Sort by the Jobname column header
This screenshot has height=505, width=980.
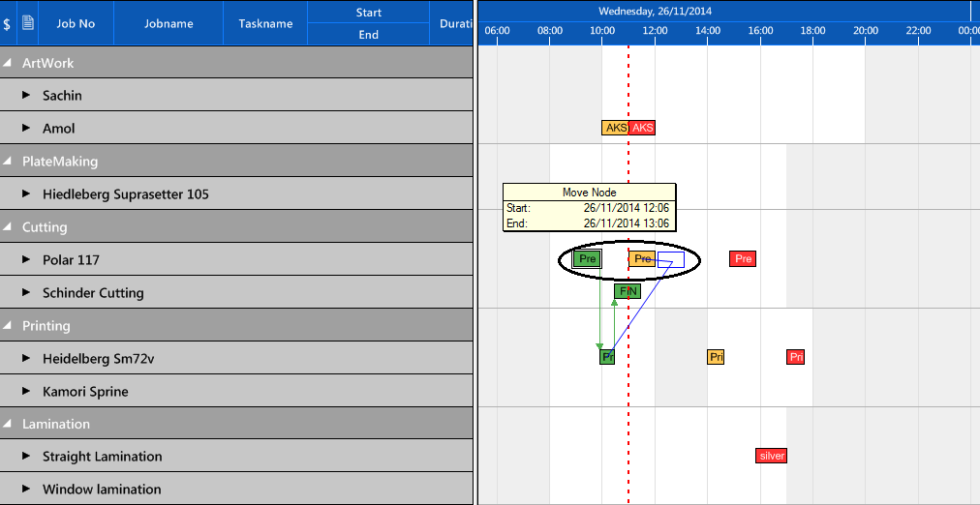168,24
